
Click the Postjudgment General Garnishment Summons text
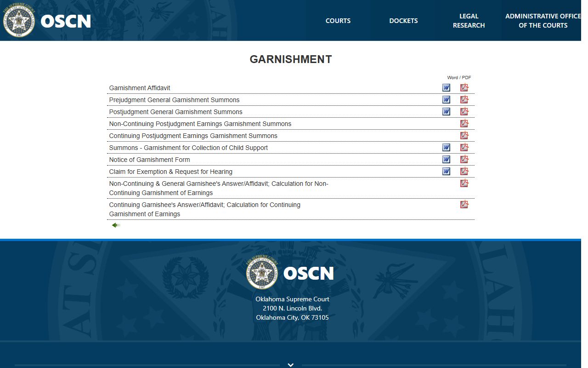[175, 112]
